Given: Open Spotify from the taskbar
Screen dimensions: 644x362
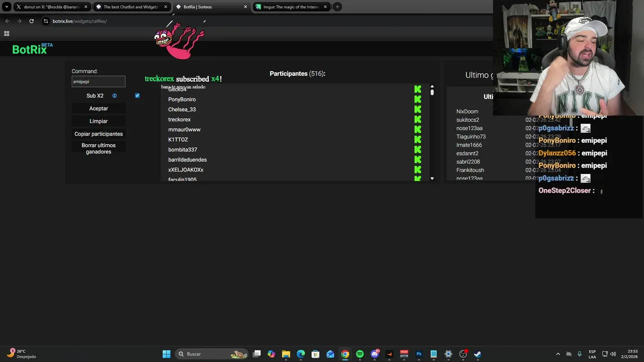Looking at the screenshot, I should (x=360, y=354).
